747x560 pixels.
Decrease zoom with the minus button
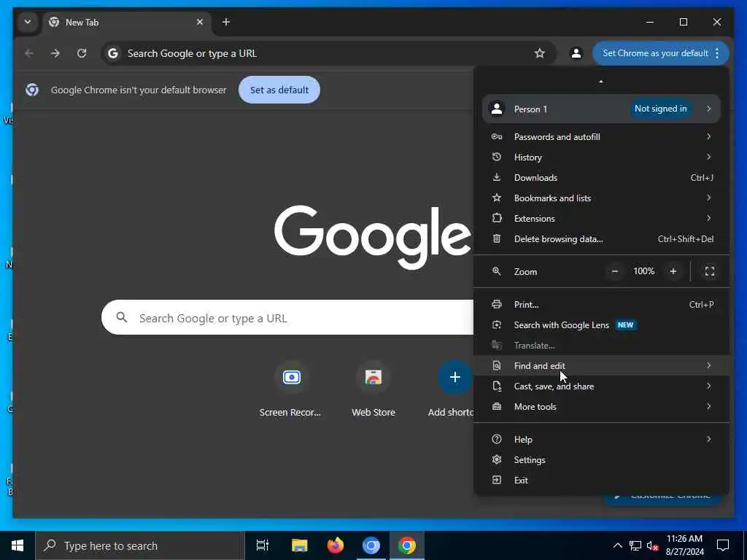pos(615,271)
